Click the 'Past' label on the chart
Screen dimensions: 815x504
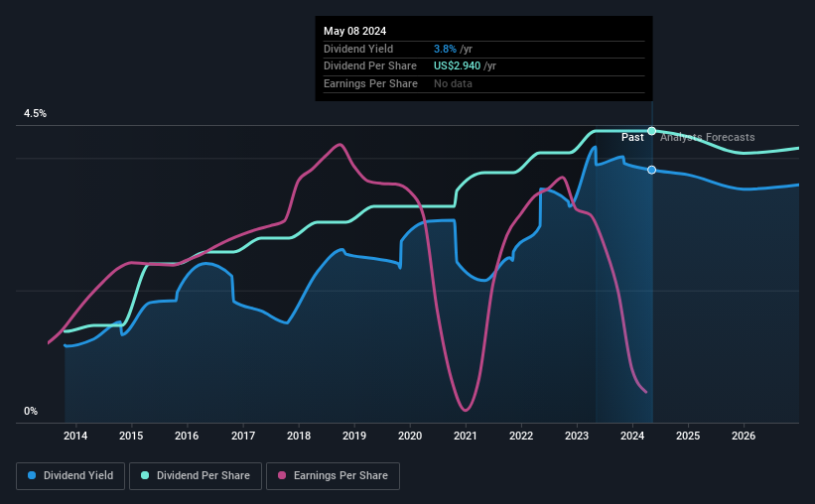tap(632, 137)
